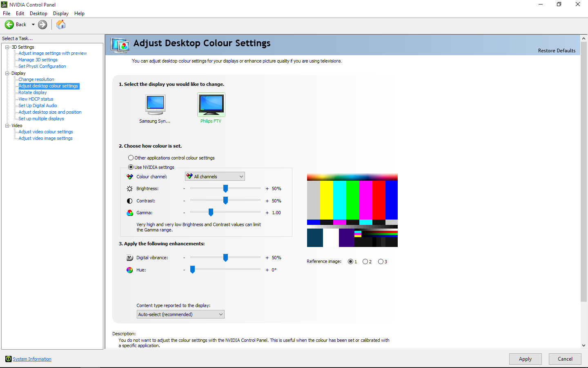The height and width of the screenshot is (368, 588).
Task: Click the Brightness sun icon
Action: 129,188
